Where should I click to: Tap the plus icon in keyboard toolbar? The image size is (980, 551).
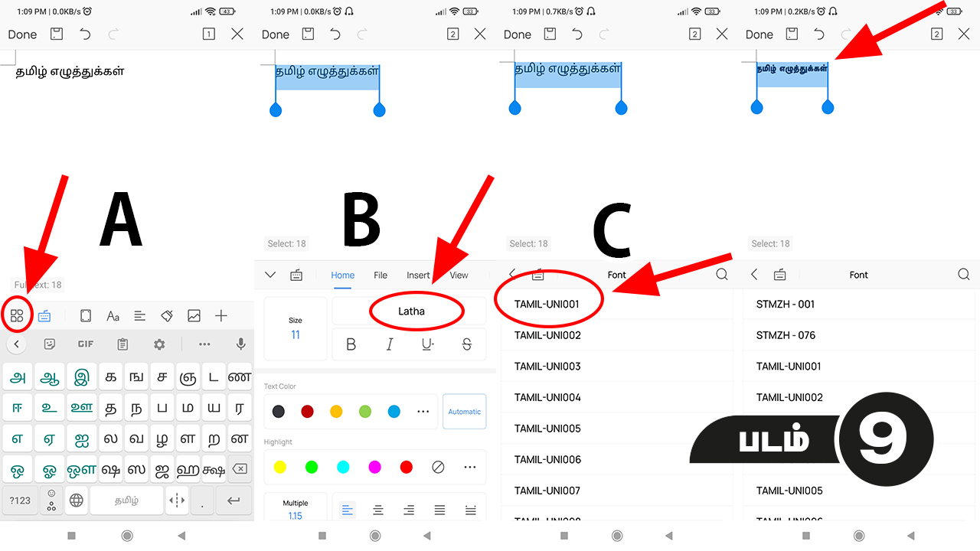221,315
